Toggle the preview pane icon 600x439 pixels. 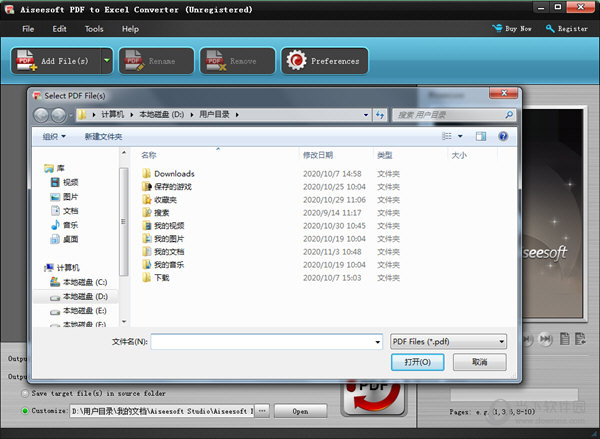click(x=481, y=136)
